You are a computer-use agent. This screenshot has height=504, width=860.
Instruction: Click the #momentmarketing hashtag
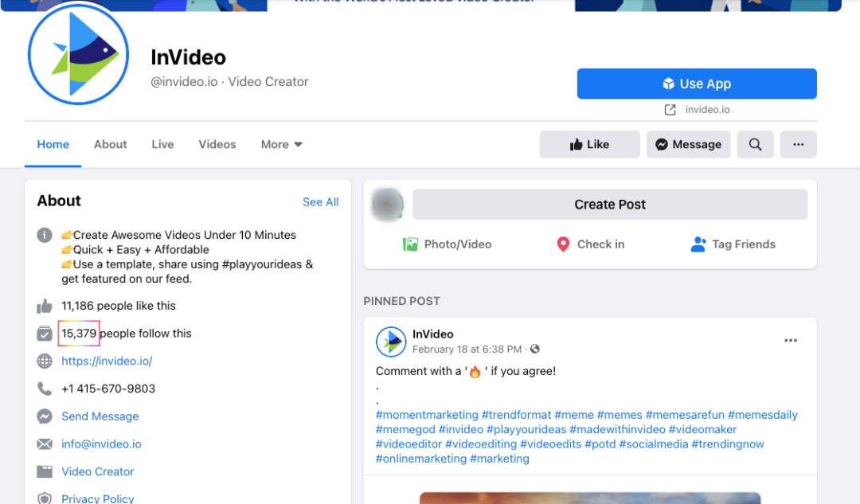[427, 415]
